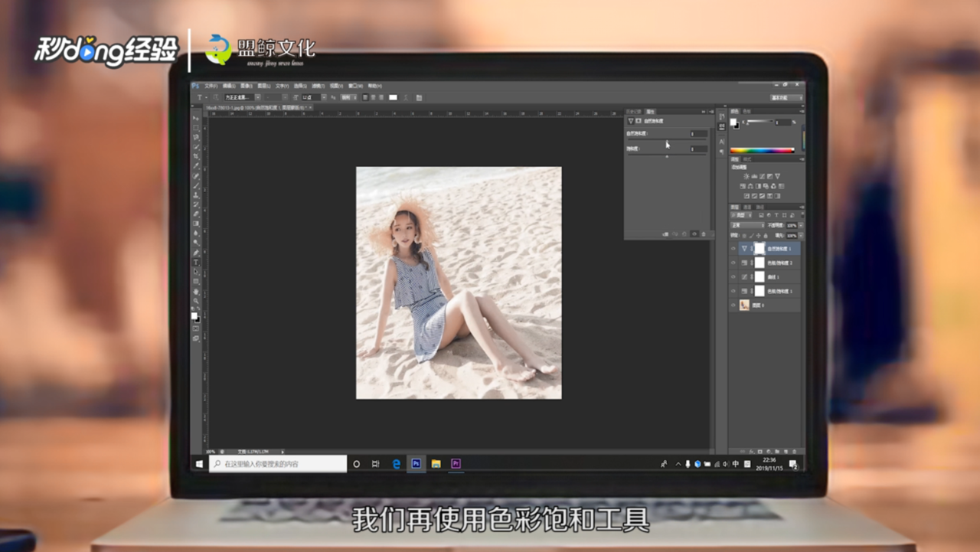Select the Rectangle shape tool

coord(196,281)
